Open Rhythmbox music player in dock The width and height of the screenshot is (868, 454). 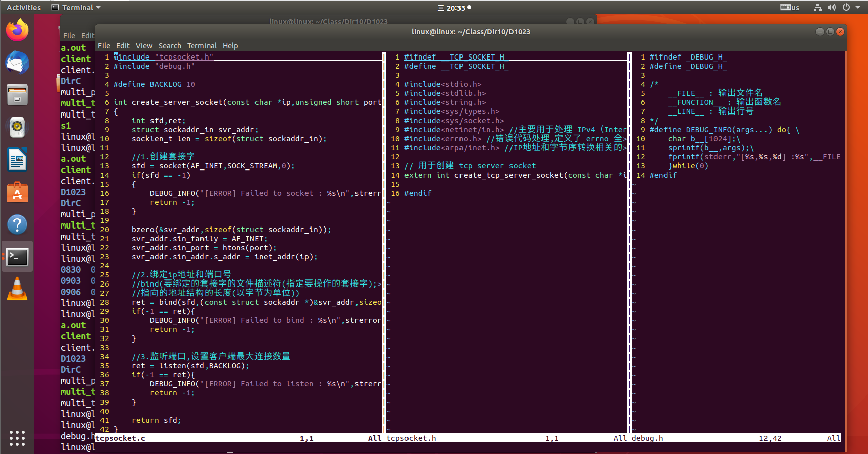click(17, 127)
